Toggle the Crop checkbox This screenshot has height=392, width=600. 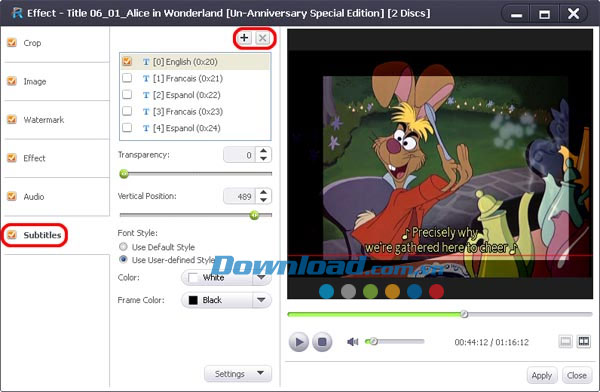pyautogui.click(x=12, y=42)
